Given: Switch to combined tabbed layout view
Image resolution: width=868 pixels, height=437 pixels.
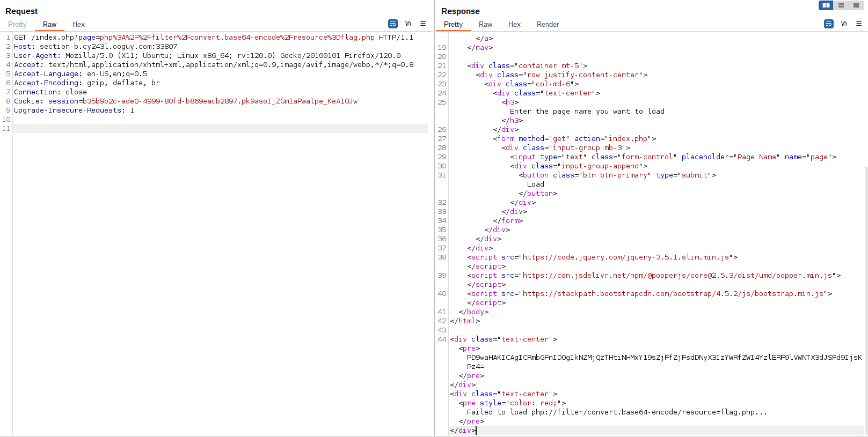Looking at the screenshot, I should click(x=856, y=5).
